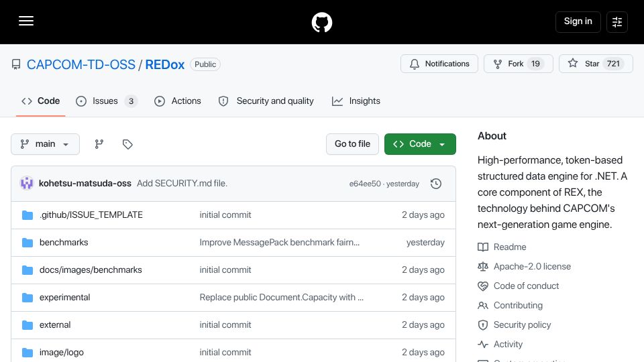Click the Contributing people icon
This screenshot has height=362, width=644.
pyautogui.click(x=483, y=306)
